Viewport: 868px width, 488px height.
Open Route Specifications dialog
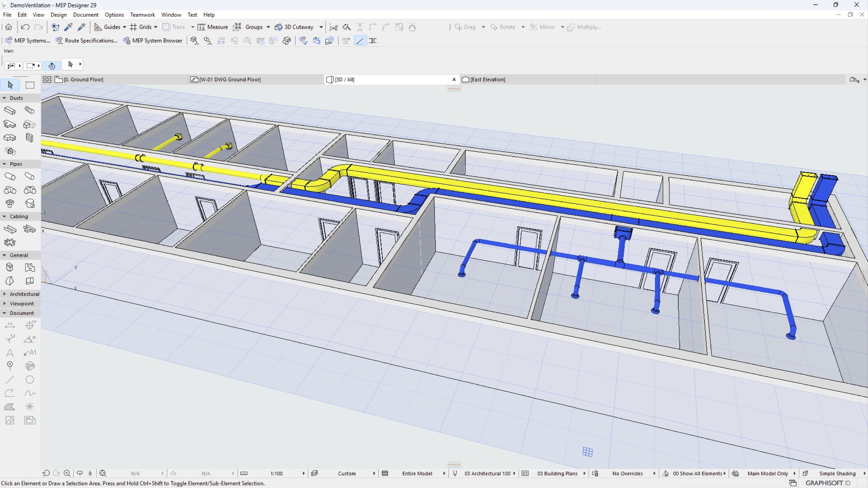tap(86, 40)
